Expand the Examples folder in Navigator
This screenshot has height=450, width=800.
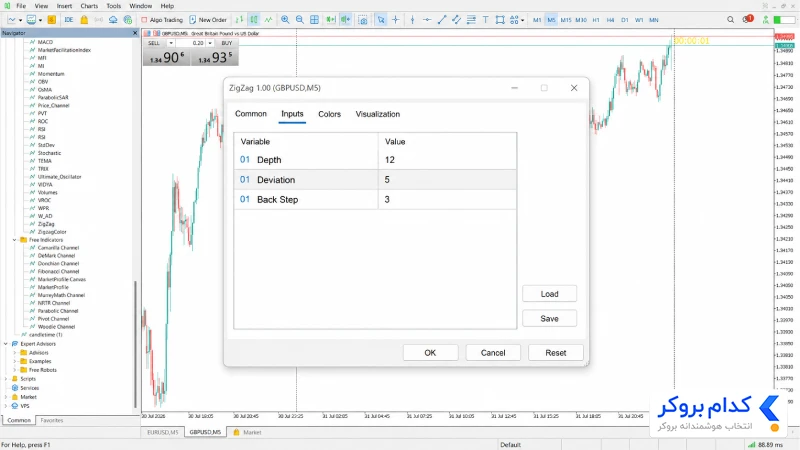[x=14, y=361]
